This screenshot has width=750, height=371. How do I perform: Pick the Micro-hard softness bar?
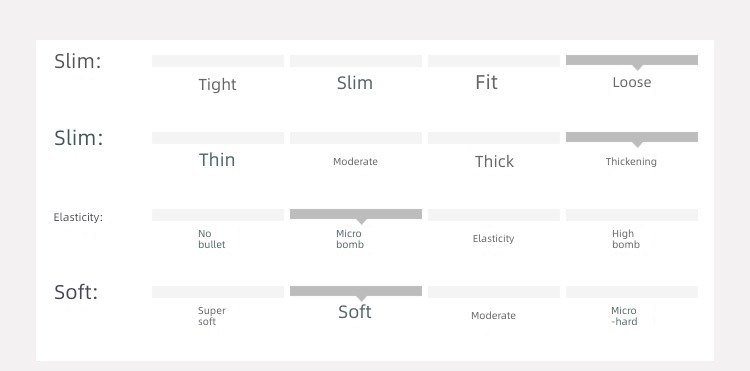coord(632,292)
